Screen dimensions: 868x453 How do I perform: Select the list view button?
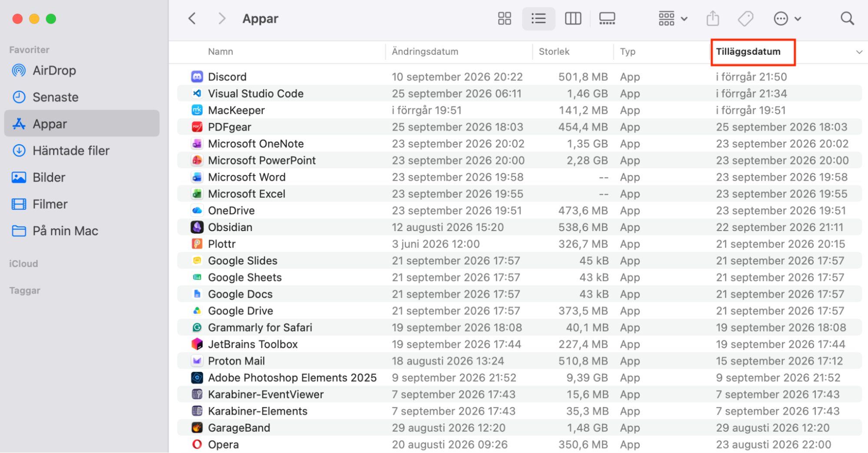(x=538, y=19)
